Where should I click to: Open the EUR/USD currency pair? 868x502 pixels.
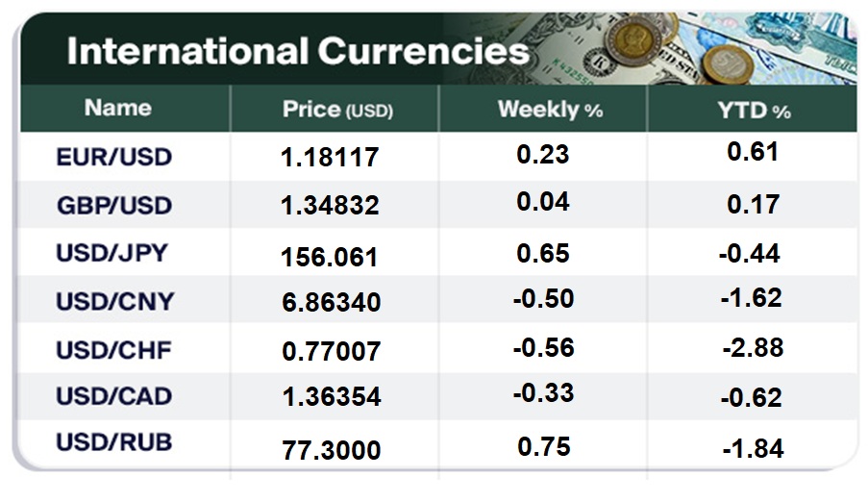pos(113,156)
